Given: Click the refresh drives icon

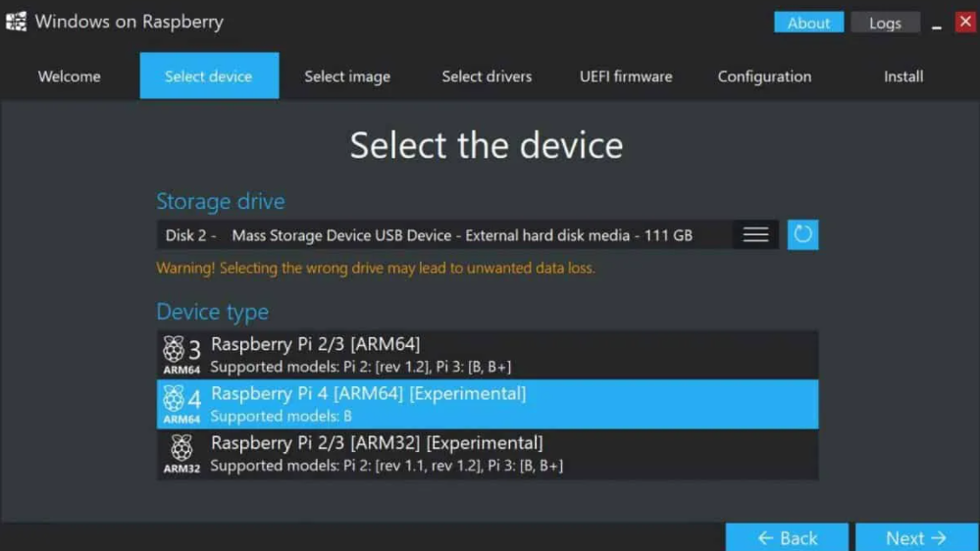Looking at the screenshot, I should [x=802, y=234].
